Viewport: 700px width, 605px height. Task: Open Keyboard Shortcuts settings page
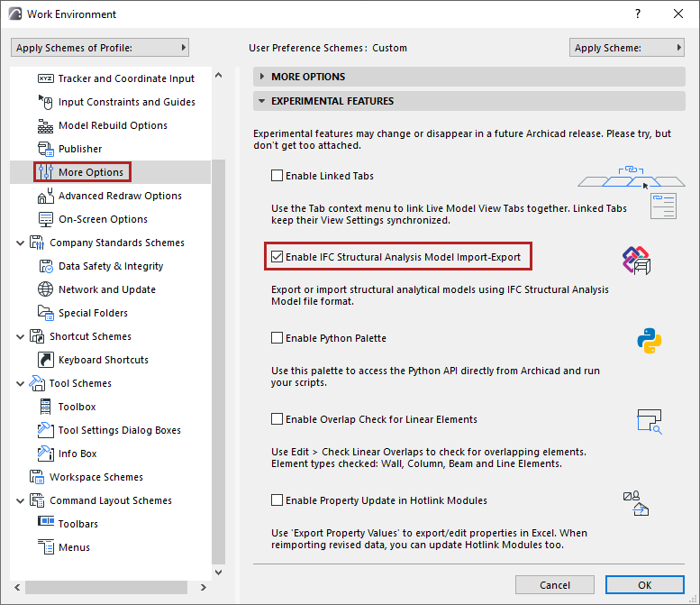(x=104, y=360)
